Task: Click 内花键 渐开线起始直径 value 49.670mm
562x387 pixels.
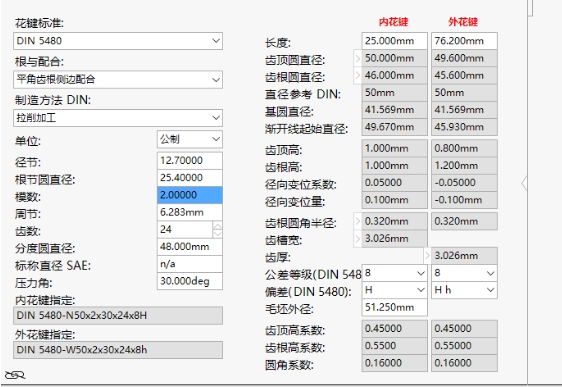Action: tap(394, 127)
